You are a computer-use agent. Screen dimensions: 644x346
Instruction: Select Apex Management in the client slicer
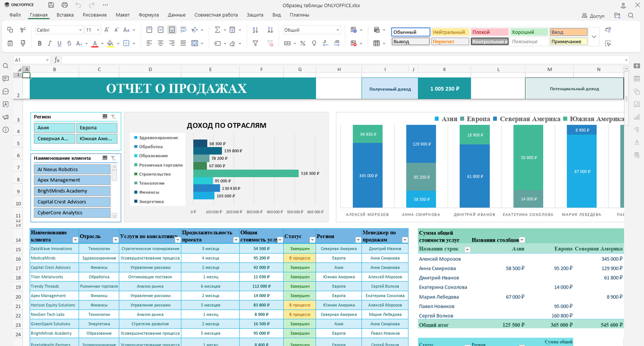[x=72, y=180]
